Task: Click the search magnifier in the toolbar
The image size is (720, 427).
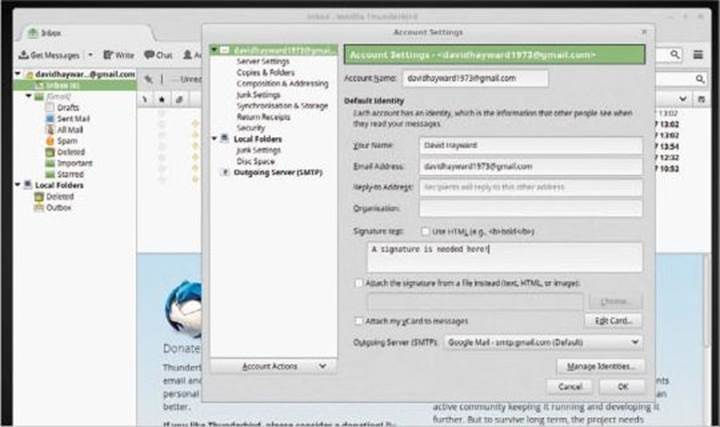Action: coord(675,55)
